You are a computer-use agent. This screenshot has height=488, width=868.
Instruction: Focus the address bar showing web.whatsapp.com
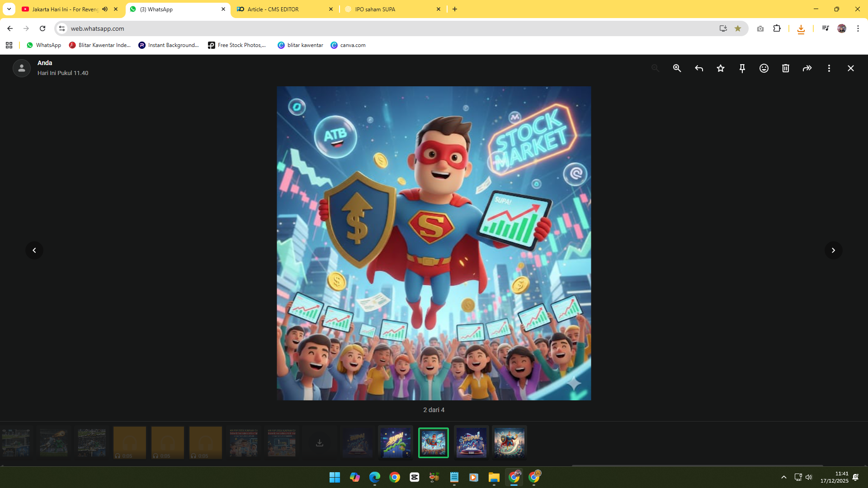pos(389,28)
